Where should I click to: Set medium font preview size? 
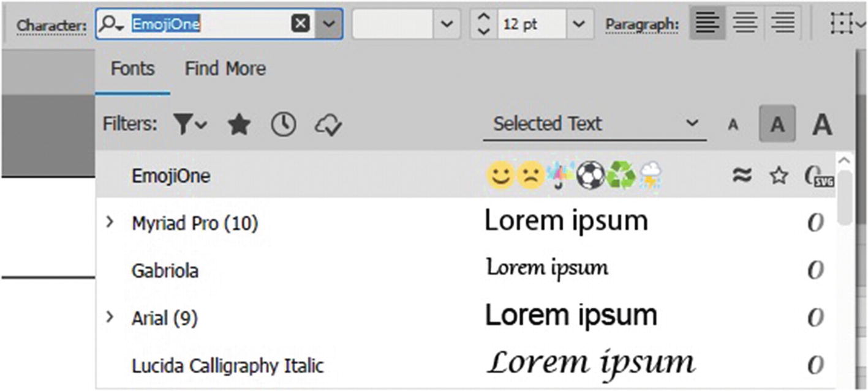[777, 124]
